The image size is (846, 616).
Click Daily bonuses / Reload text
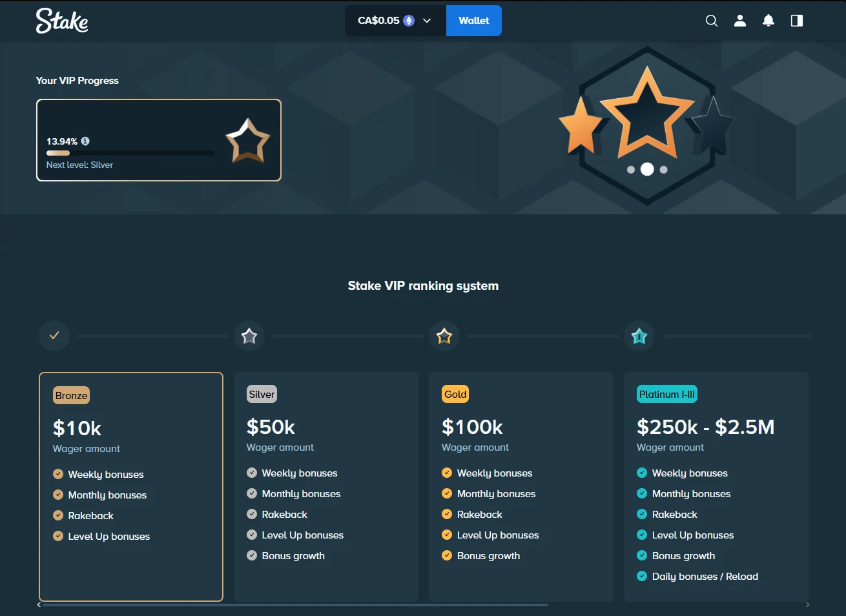coord(705,576)
